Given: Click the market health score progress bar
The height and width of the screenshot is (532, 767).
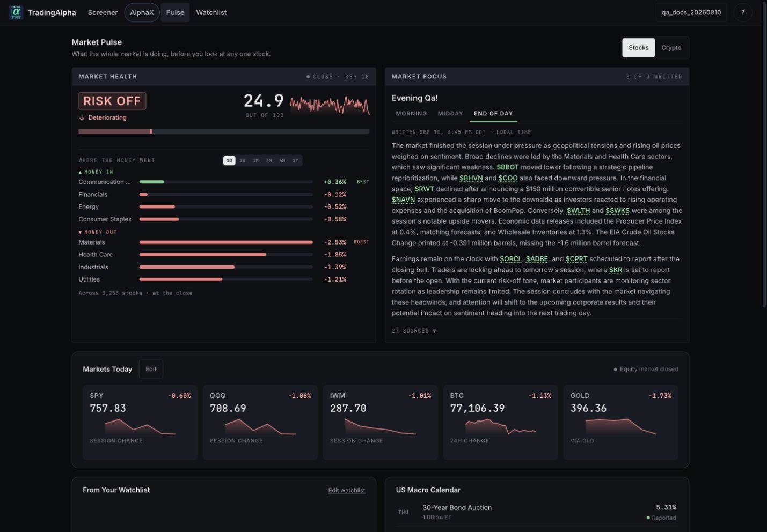Looking at the screenshot, I should (x=224, y=131).
